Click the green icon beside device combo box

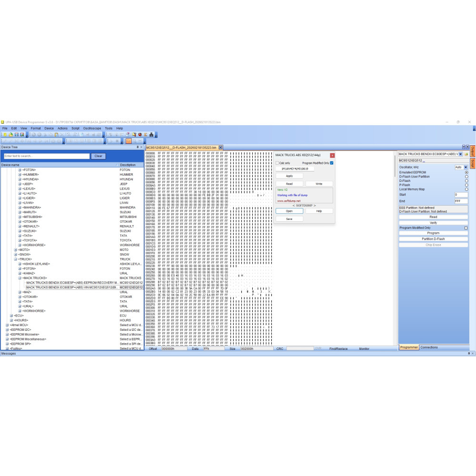[466, 154]
